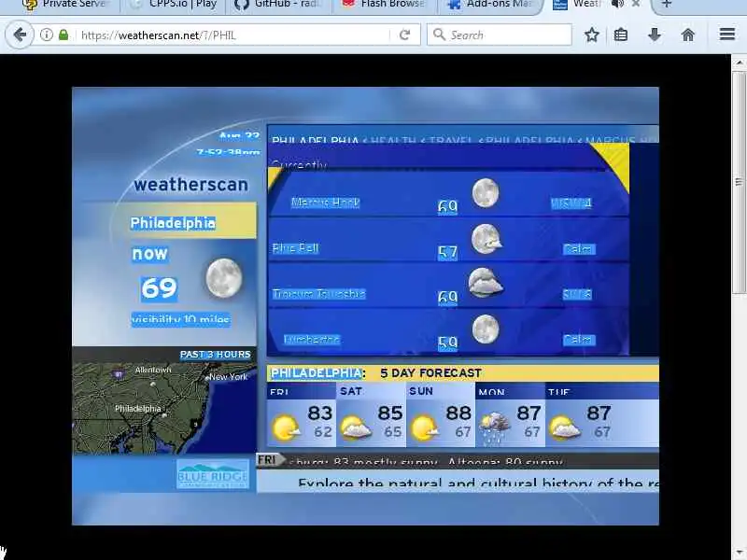Click the browser back arrow button
747x560 pixels.
pos(20,35)
